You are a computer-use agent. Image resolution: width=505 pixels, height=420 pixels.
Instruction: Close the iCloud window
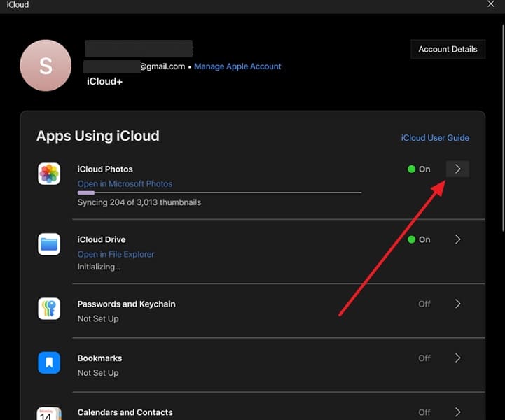(491, 4)
